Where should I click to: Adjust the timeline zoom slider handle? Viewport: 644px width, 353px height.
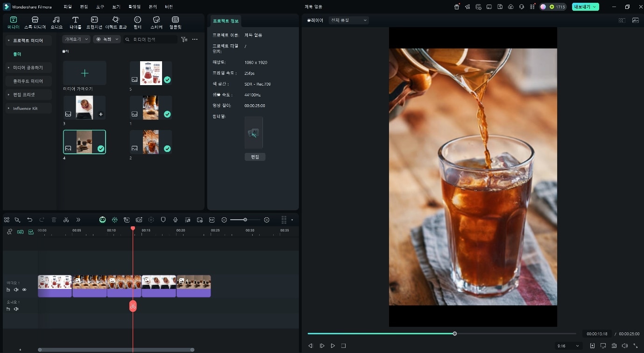(245, 220)
